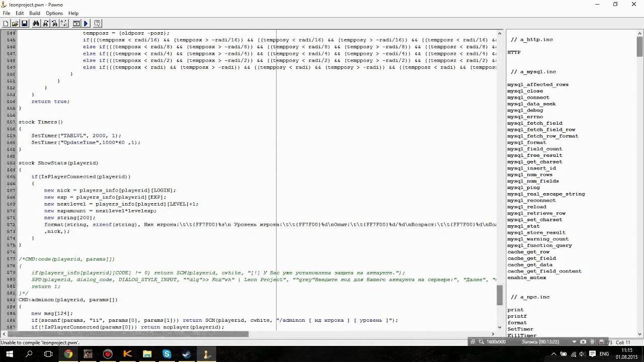Click the ENG language indicator
Image resolution: width=644 pixels, height=362 pixels.
click(605, 354)
